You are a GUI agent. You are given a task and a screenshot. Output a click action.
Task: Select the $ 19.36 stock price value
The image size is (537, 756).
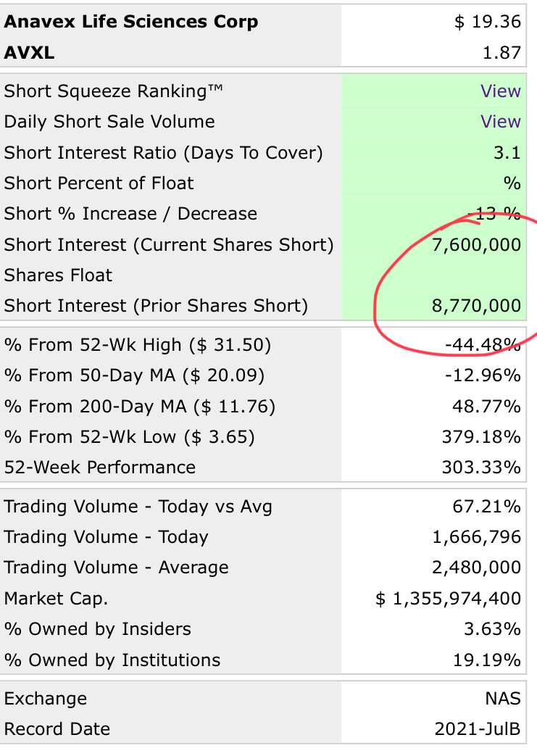click(487, 22)
